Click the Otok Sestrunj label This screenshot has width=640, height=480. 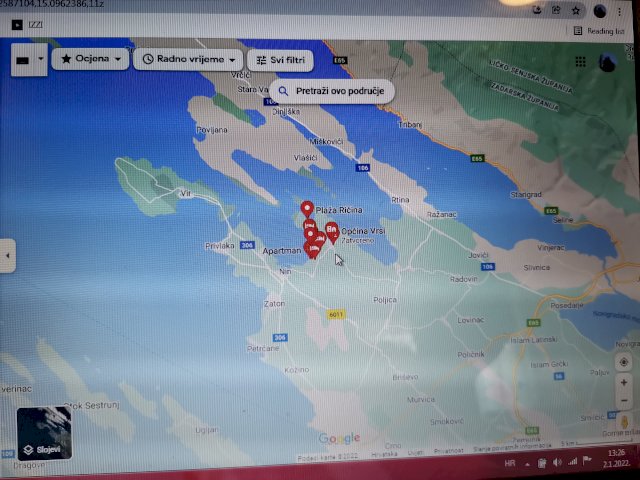tap(92, 405)
